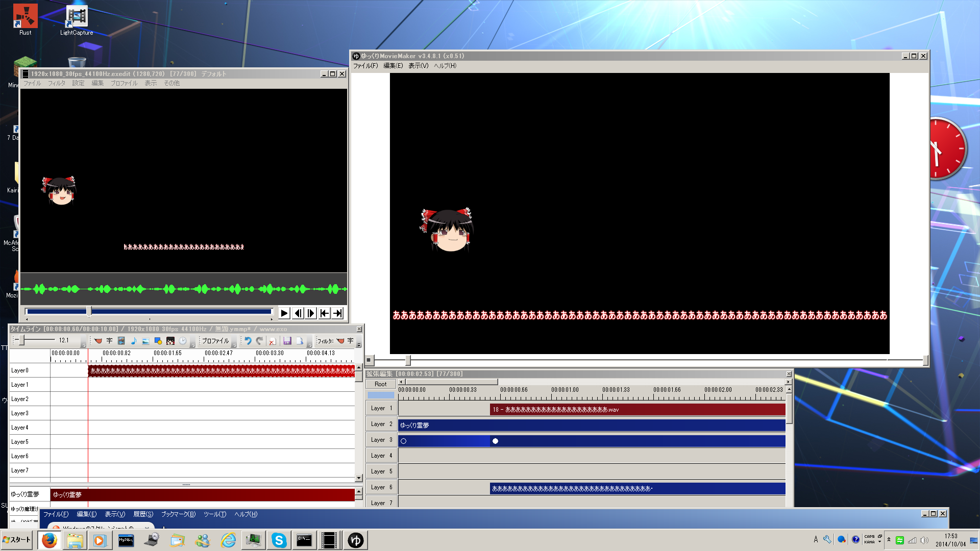
Task: Select the wav audio clip on Layer 1
Action: (638, 409)
